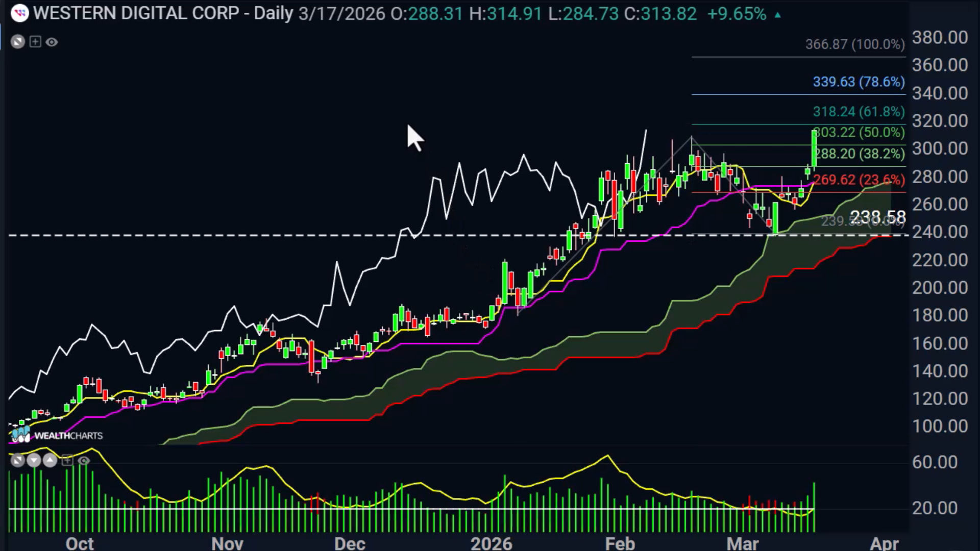The height and width of the screenshot is (551, 980).
Task: Click the 269.62 (23.6%) red Fibonacci label
Action: pyautogui.click(x=859, y=180)
